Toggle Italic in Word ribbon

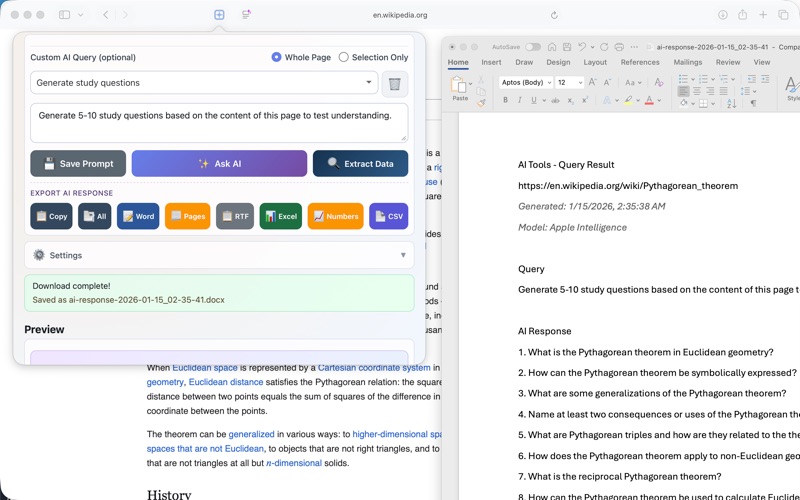click(519, 101)
